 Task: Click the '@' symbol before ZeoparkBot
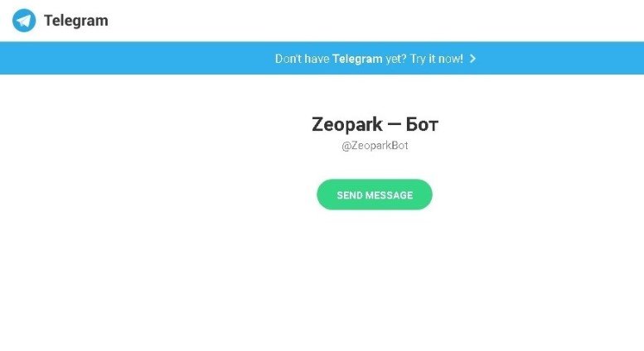tap(346, 146)
